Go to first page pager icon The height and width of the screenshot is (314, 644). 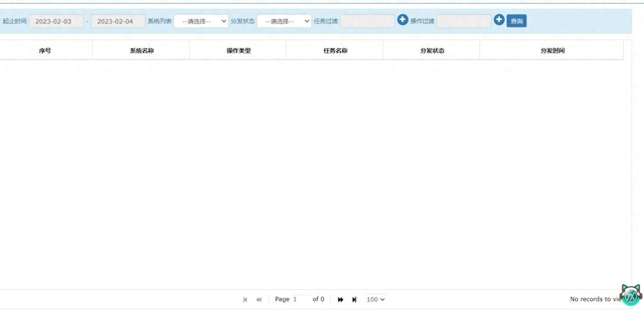pyautogui.click(x=246, y=300)
